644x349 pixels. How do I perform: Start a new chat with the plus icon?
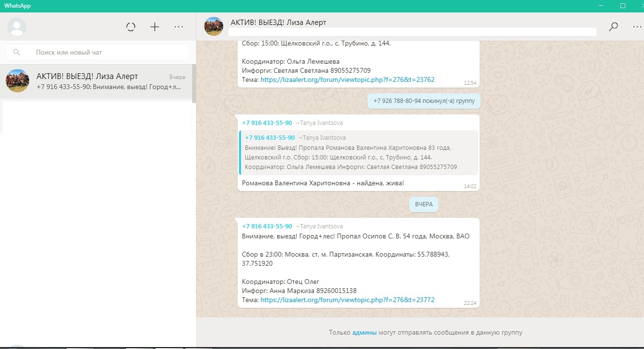coord(155,27)
